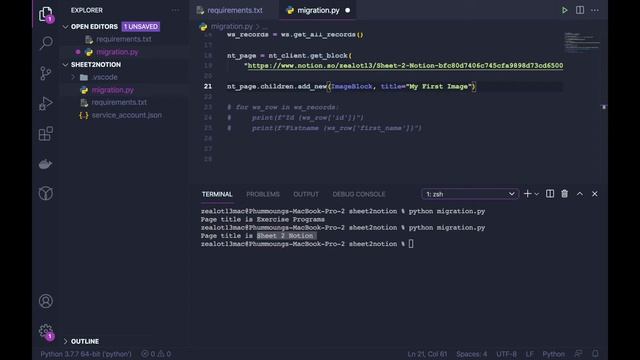
Task: Click highlighted 'Sheet 2 Notion' terminal text
Action: [285, 236]
